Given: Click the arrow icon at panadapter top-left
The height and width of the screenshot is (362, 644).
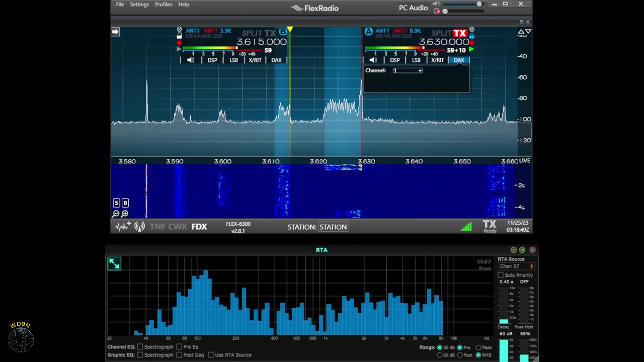Looking at the screenshot, I should tap(115, 32).
